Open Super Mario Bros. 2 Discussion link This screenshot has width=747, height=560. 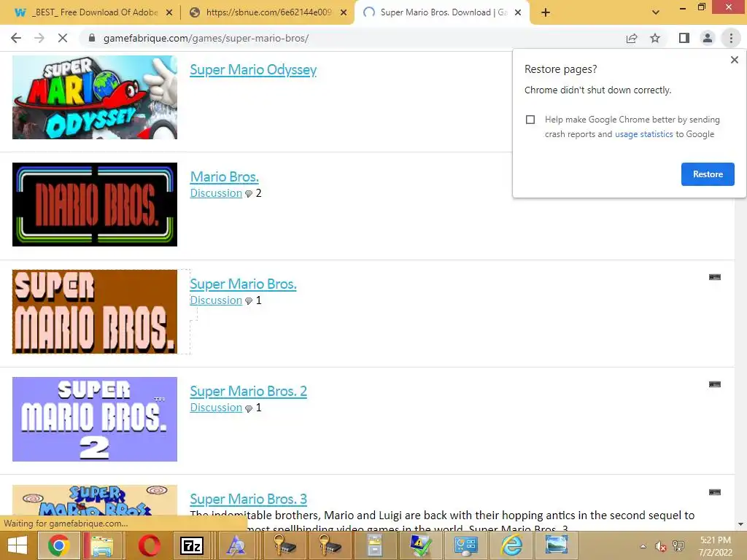tap(216, 407)
